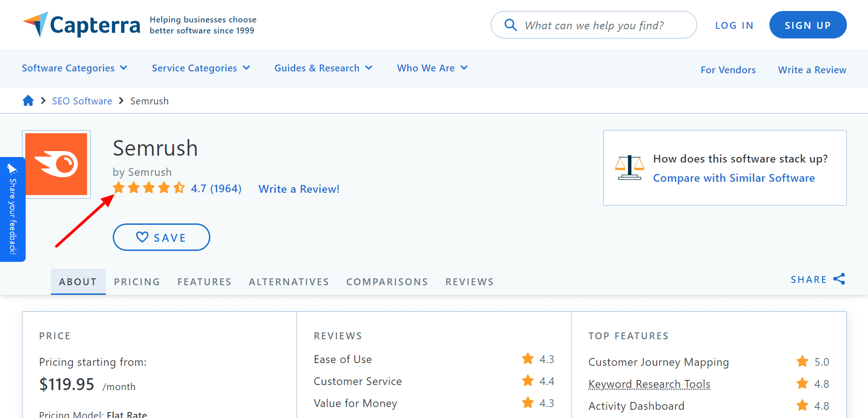The image size is (868, 418).
Task: Expand the Who We Are dropdown
Action: tap(433, 68)
